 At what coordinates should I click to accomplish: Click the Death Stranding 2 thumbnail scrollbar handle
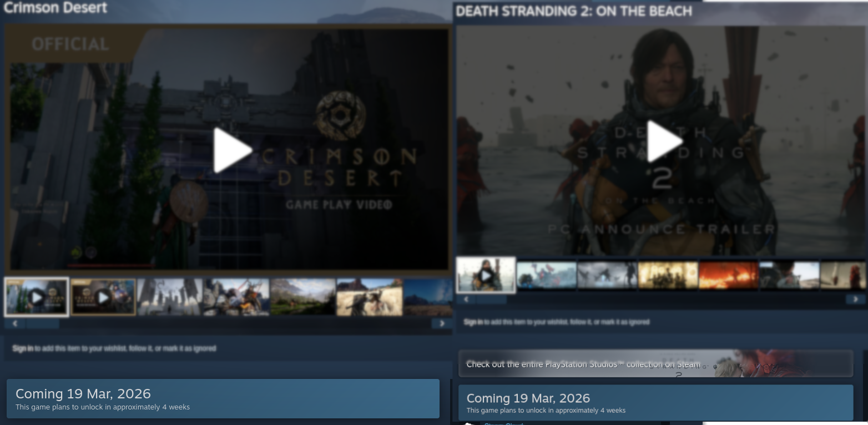491,300
